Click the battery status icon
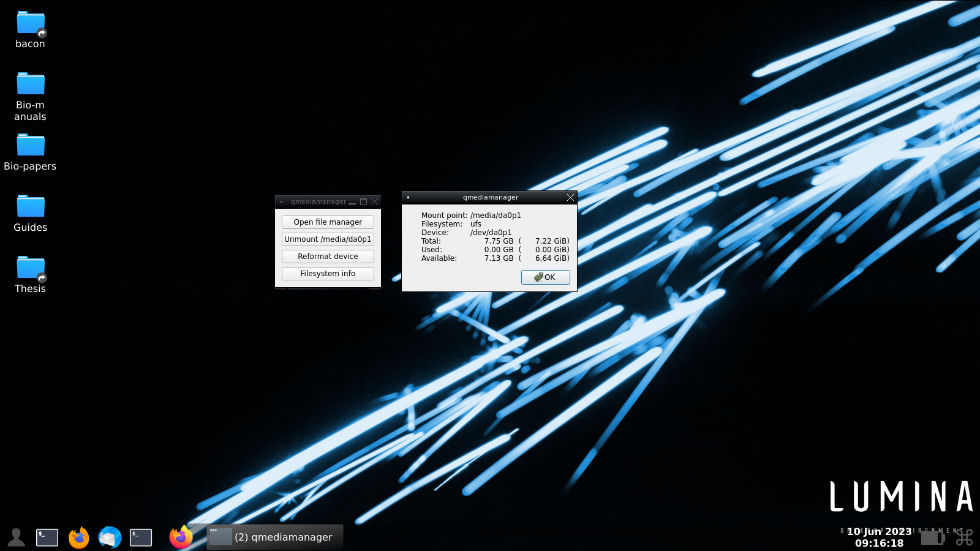 (933, 538)
